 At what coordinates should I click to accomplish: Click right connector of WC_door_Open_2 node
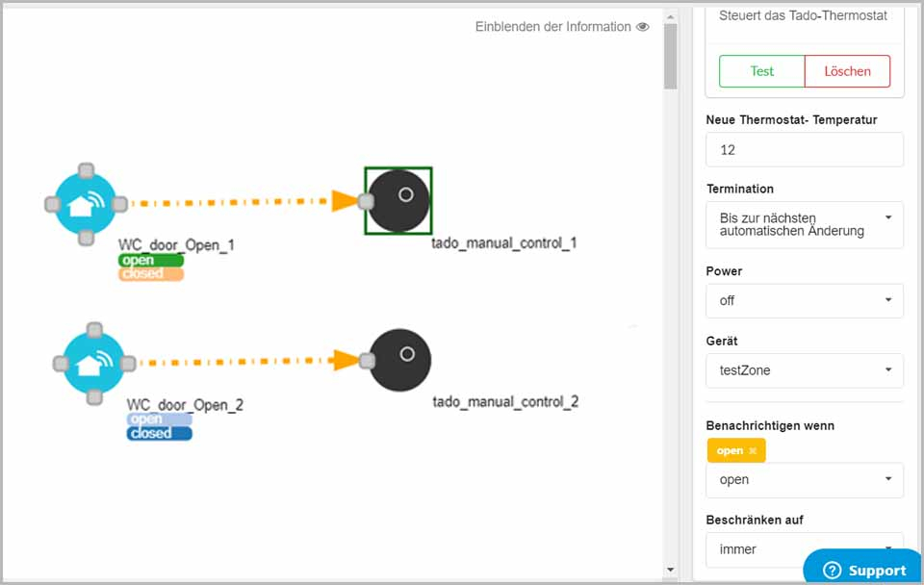(128, 363)
